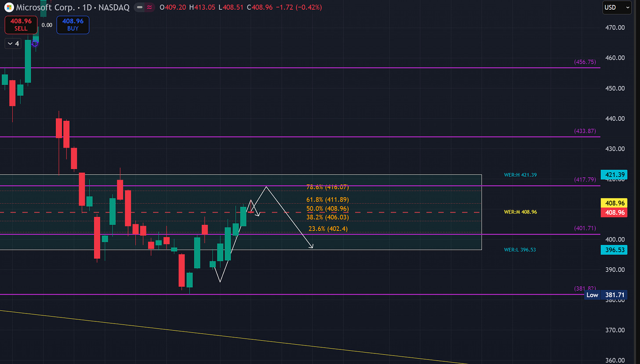
Task: Expand the collapsed indicators legend showing 4
Action: (x=13, y=43)
